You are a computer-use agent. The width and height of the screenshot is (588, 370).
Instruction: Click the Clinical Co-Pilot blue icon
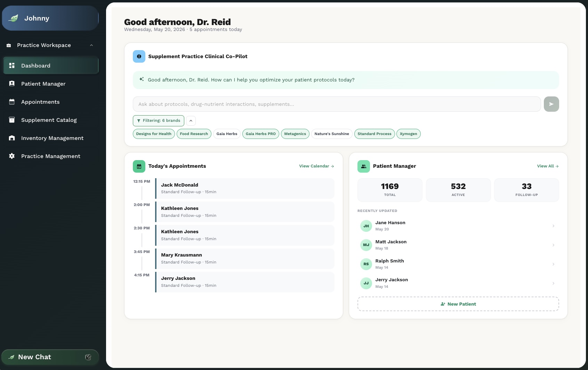(139, 56)
